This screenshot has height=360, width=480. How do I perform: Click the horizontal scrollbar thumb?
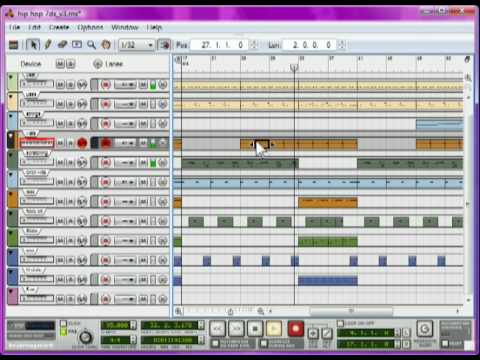coord(351,311)
